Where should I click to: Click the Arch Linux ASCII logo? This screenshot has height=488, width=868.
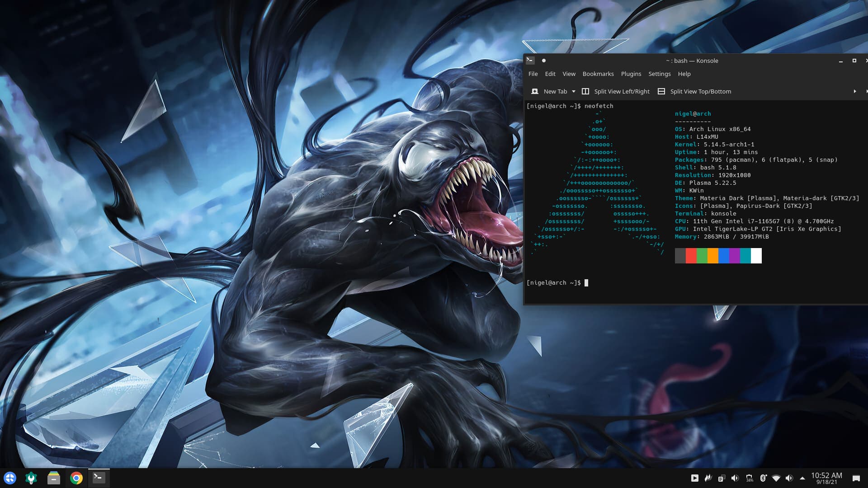598,183
